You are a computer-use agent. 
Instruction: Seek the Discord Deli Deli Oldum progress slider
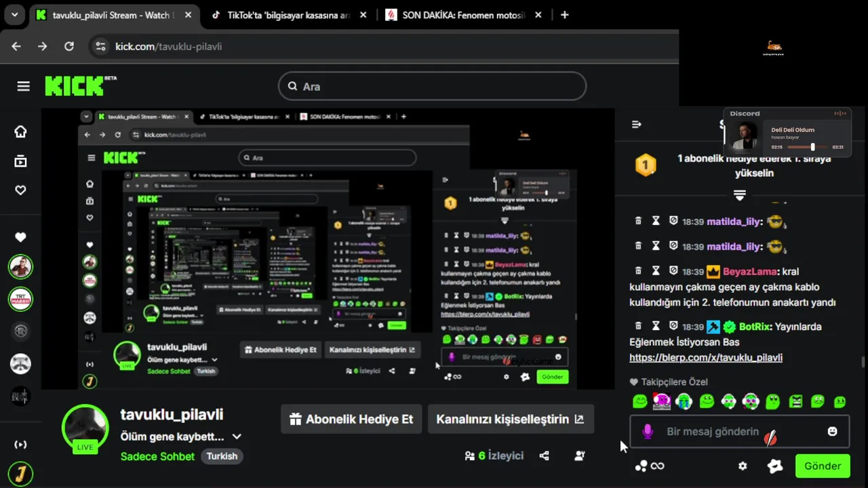808,146
